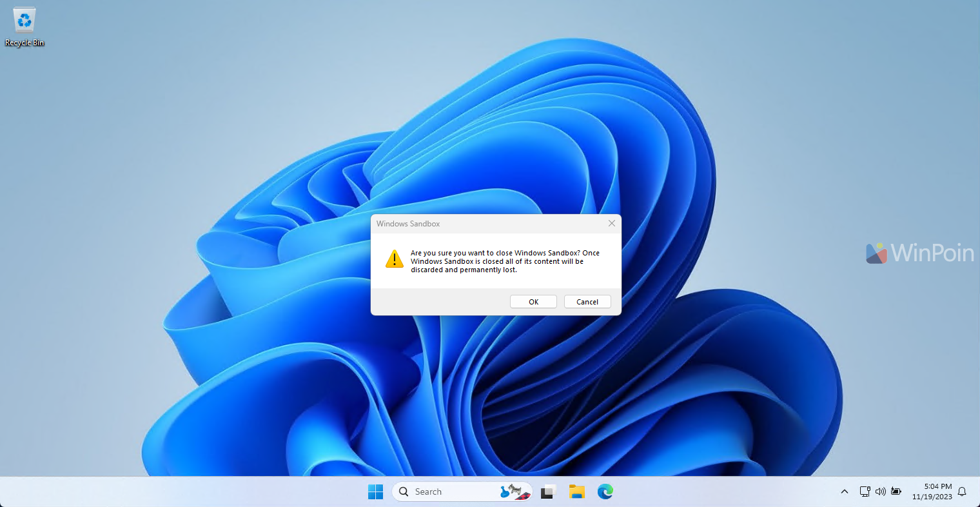Image resolution: width=980 pixels, height=507 pixels.
Task: Launch Microsoft Edge from the taskbar
Action: (x=605, y=492)
